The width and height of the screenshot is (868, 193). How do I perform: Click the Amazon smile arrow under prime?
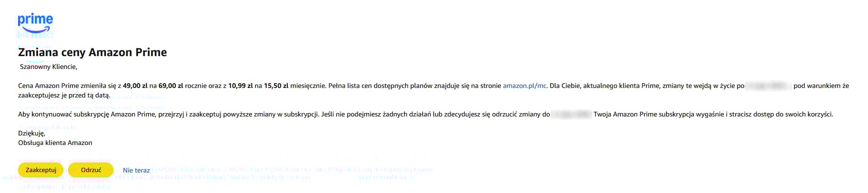click(x=36, y=30)
